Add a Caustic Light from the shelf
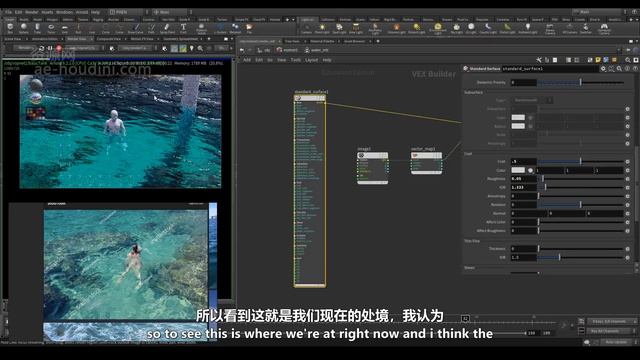The image size is (640, 360). coord(488,28)
